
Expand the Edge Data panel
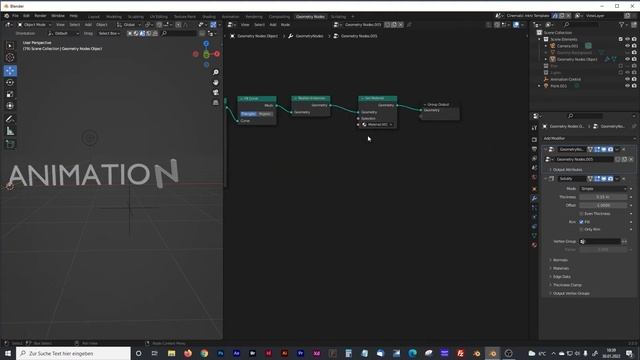tap(562, 277)
